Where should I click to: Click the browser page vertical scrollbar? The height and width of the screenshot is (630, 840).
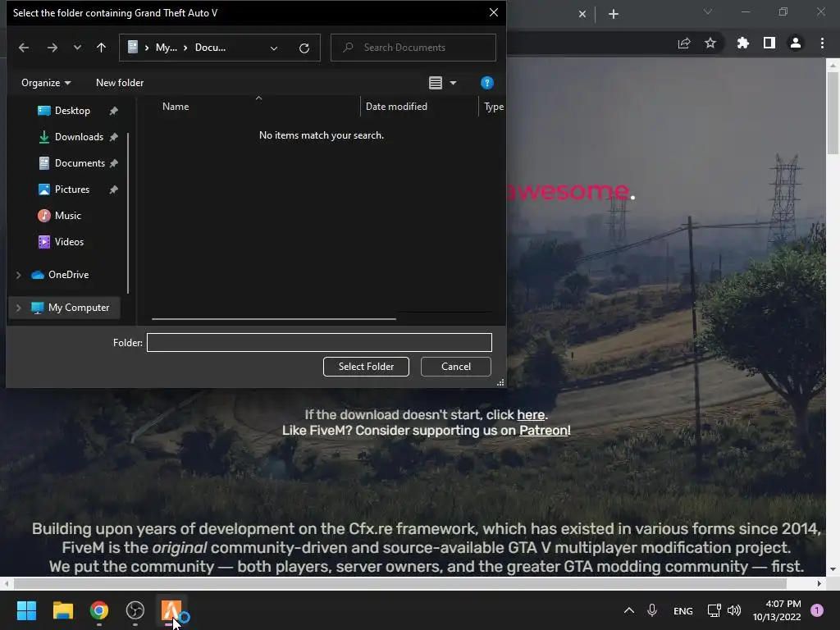[833, 112]
